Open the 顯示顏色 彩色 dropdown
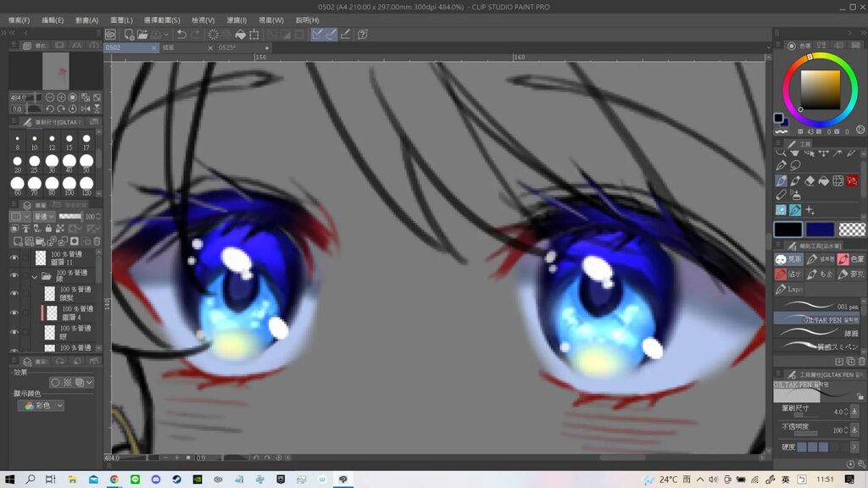The image size is (868, 488). (x=41, y=406)
